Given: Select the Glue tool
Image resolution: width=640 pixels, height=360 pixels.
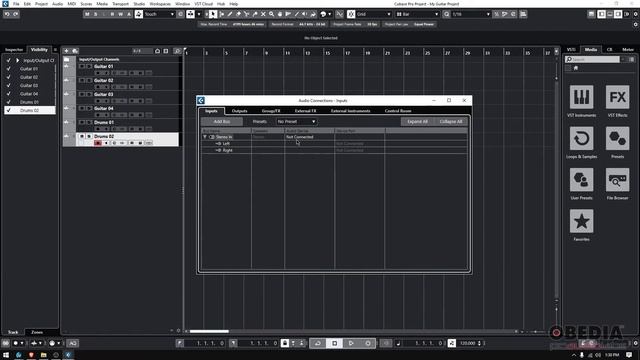Looking at the screenshot, I should pyautogui.click(x=255, y=14).
